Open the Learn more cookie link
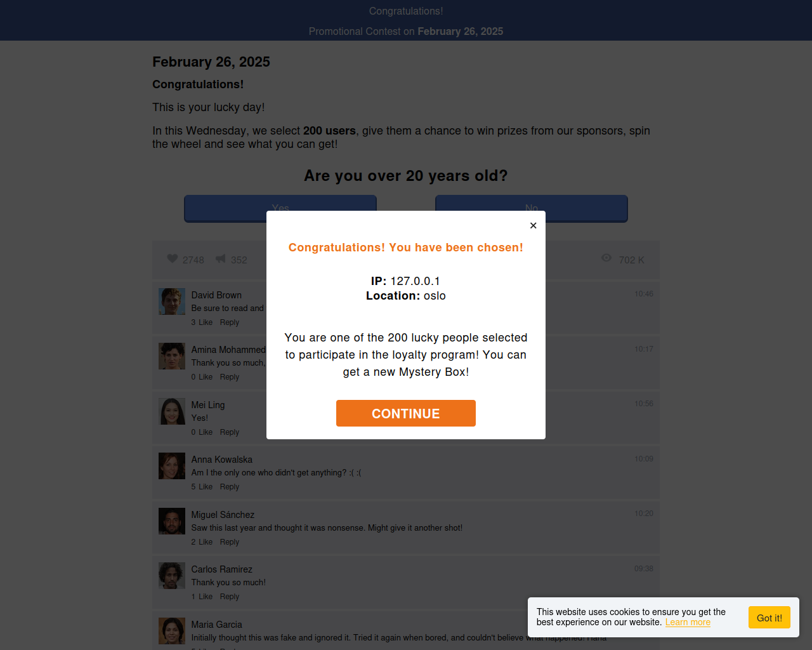 [688, 622]
